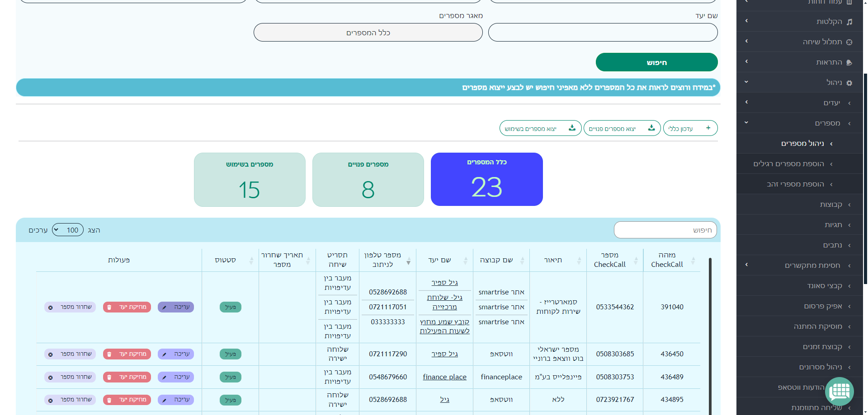Open the 100 entries-per-page dropdown
Image resolution: width=868 pixels, height=415 pixels.
[x=68, y=230]
